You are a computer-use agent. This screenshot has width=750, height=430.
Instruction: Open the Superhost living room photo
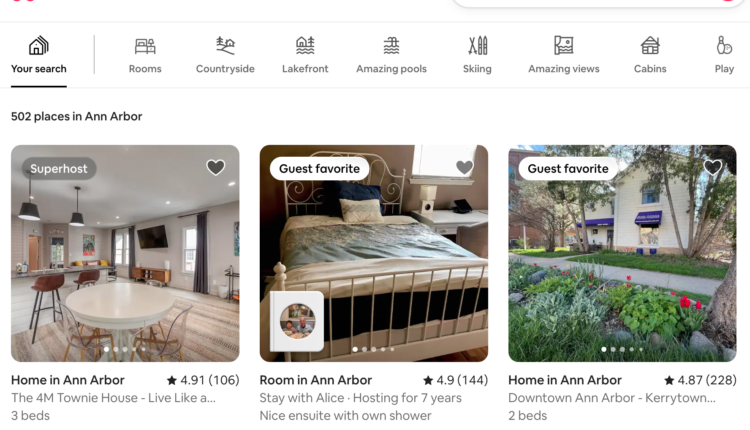(x=125, y=254)
